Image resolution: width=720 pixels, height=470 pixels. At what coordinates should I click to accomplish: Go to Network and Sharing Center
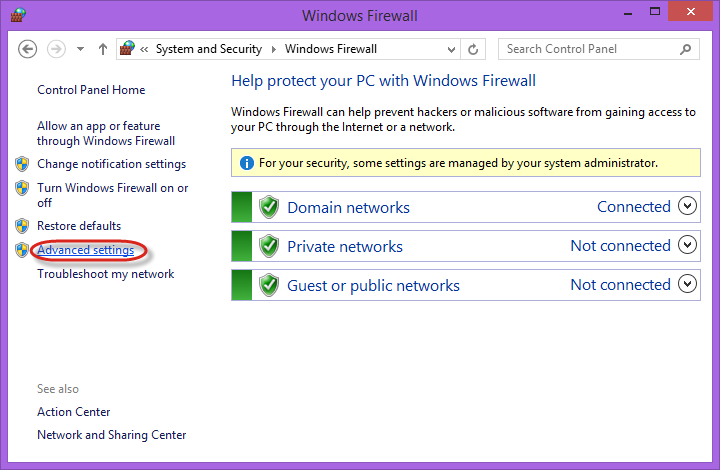(x=111, y=435)
